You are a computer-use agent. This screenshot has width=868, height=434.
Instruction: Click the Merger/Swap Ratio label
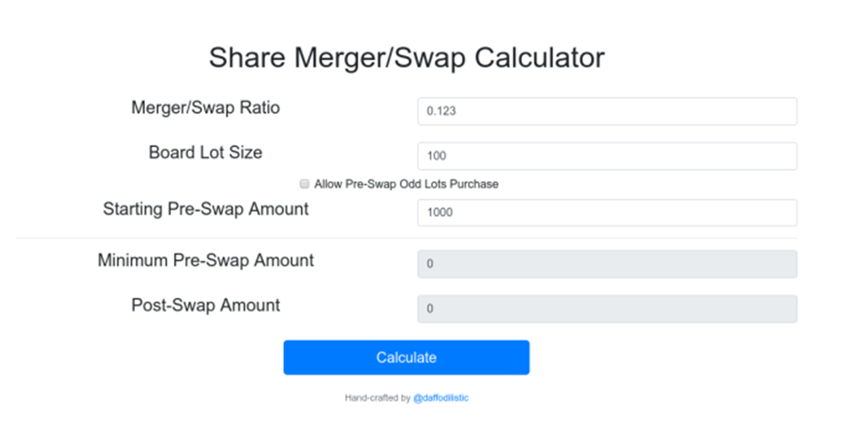point(205,107)
